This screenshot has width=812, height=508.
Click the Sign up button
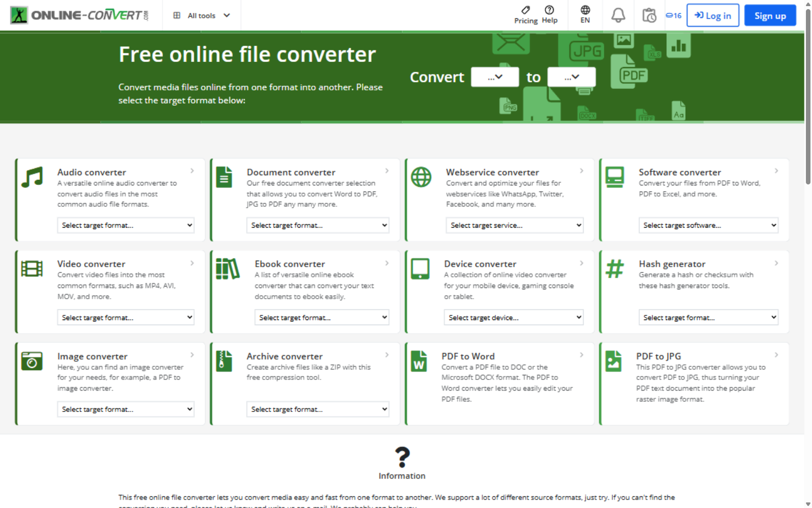point(770,15)
